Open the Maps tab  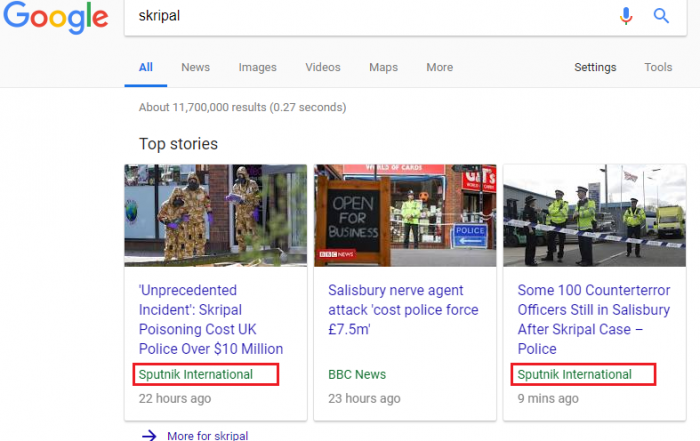tap(383, 67)
